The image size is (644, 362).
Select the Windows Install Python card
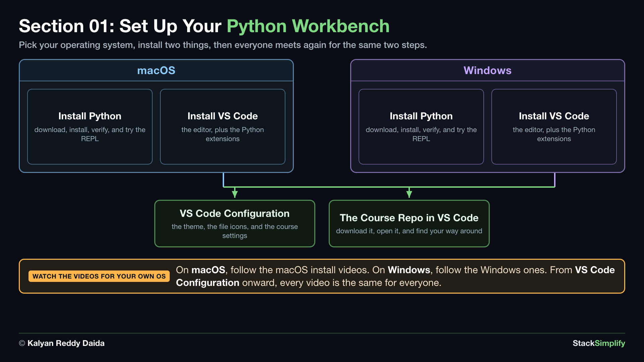(421, 127)
